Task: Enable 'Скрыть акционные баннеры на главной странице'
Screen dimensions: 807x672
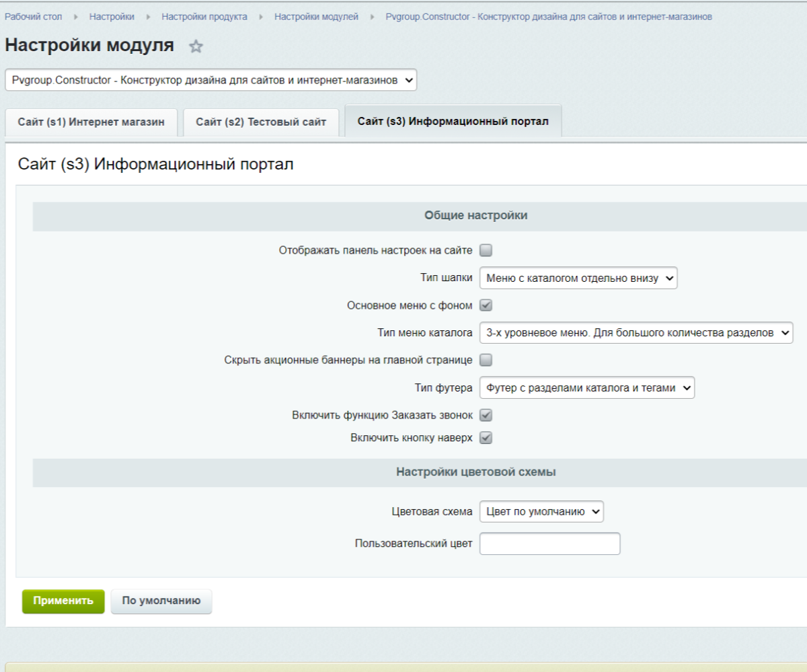Action: tap(486, 360)
